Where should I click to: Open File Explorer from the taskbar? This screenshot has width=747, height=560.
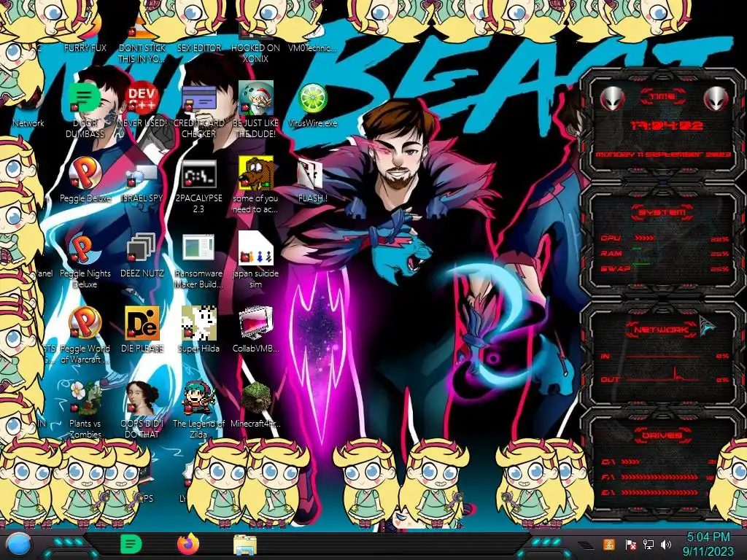[x=245, y=545]
